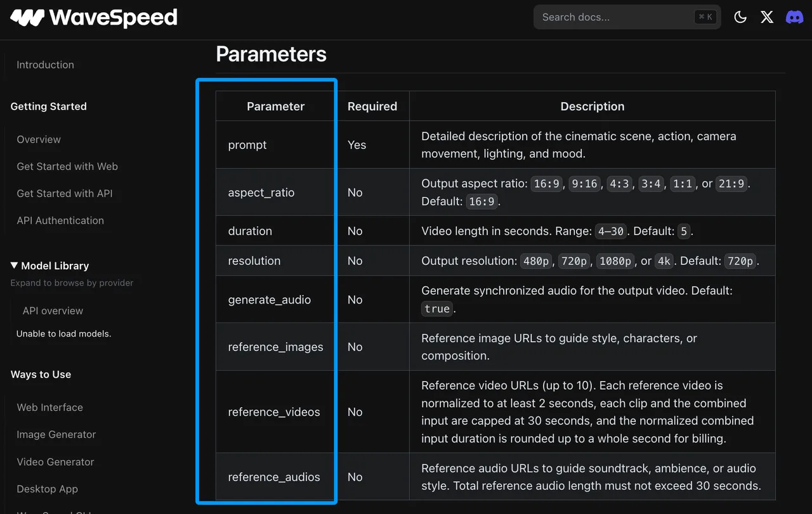
Task: Click the Description column header
Action: point(593,106)
